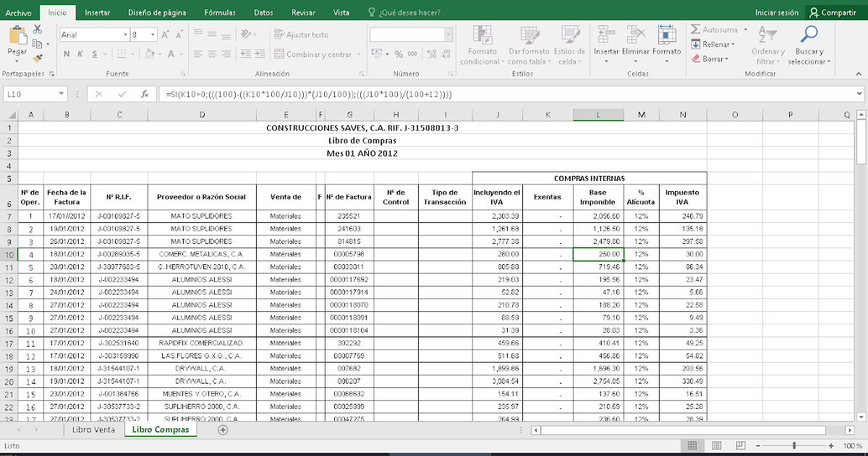868x456 pixels.
Task: Open Ordenar y filtrar tool
Action: tap(767, 45)
